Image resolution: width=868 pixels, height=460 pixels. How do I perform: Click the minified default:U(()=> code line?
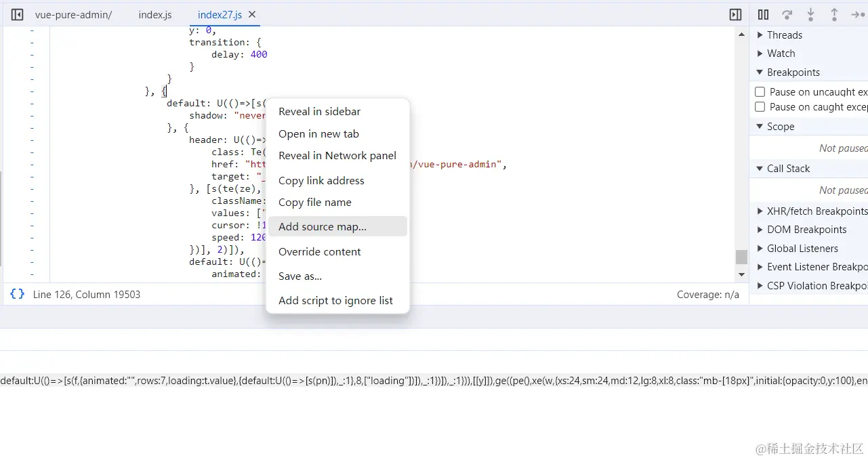click(434, 381)
